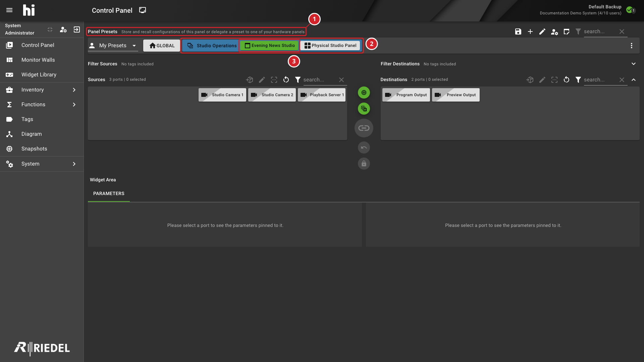Click the lock round button
Viewport: 644px width, 362px height.
tap(364, 164)
